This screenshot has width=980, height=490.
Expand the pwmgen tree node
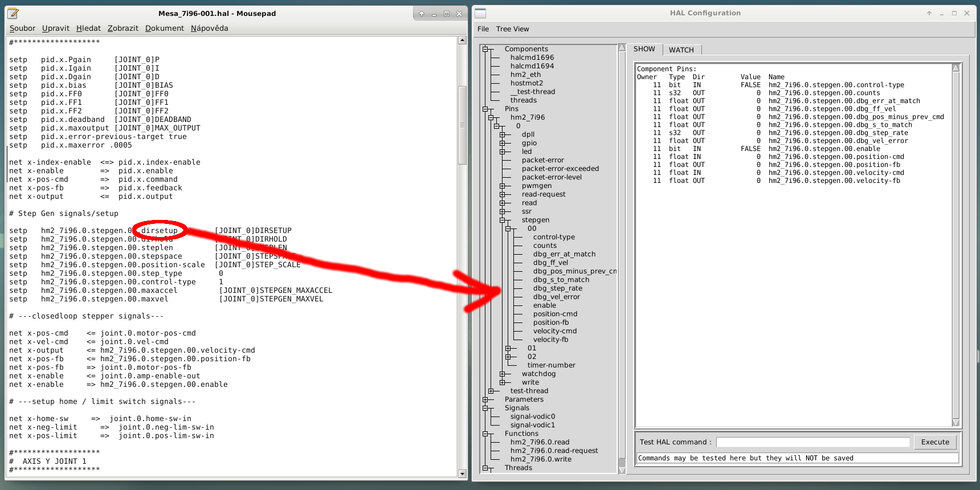point(503,186)
